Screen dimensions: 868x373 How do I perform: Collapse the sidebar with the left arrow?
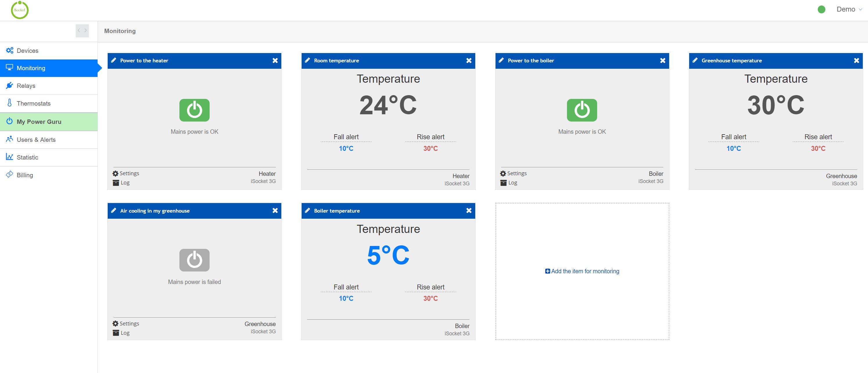click(78, 31)
